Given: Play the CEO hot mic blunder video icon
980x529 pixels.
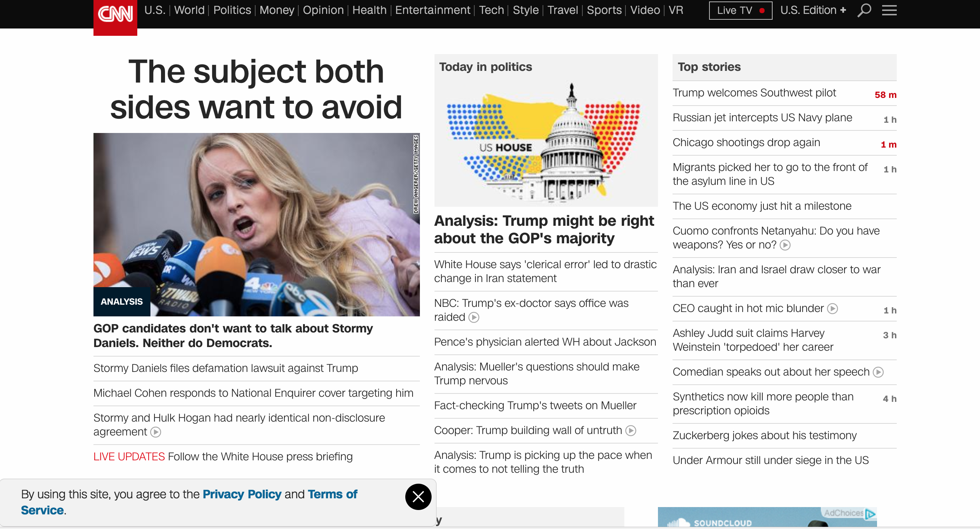Looking at the screenshot, I should point(832,308).
